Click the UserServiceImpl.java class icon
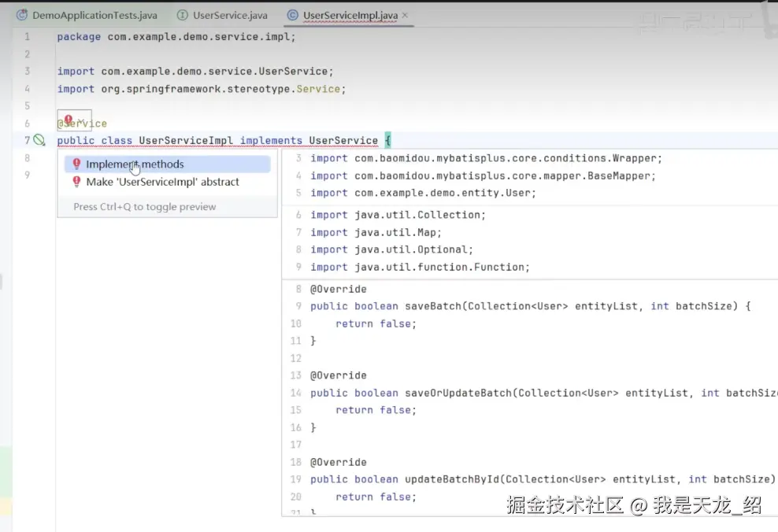The height and width of the screenshot is (532, 778). click(293, 16)
